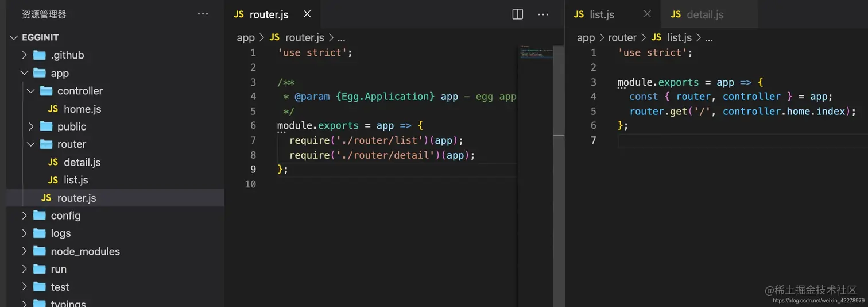Screen dimensions: 868x307
Task: Expand the logs folder chevron
Action: [24, 233]
